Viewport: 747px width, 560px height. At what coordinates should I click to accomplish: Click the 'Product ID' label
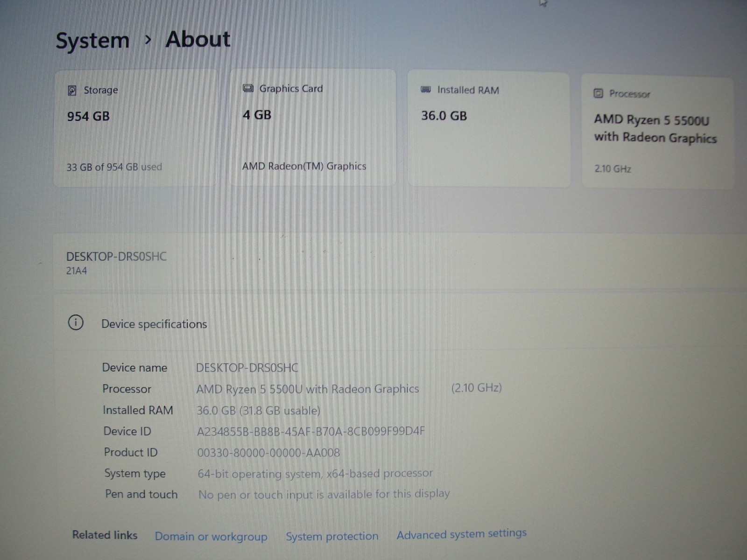131,452
